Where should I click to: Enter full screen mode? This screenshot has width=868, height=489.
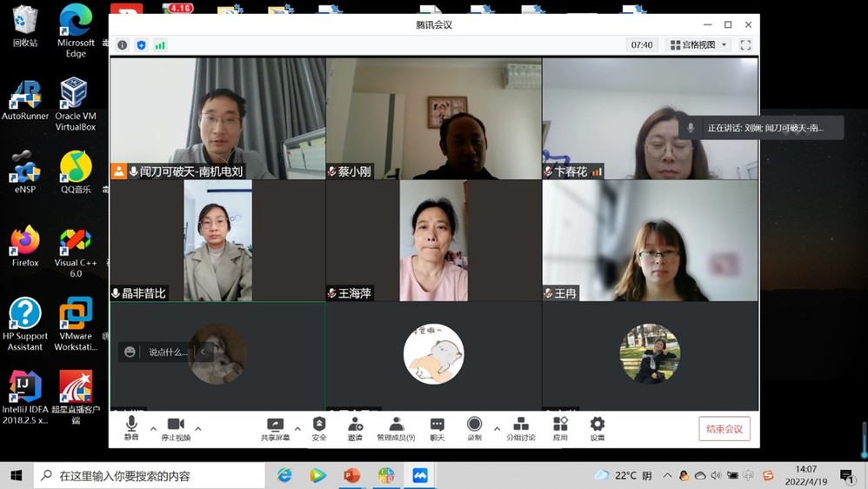point(745,45)
